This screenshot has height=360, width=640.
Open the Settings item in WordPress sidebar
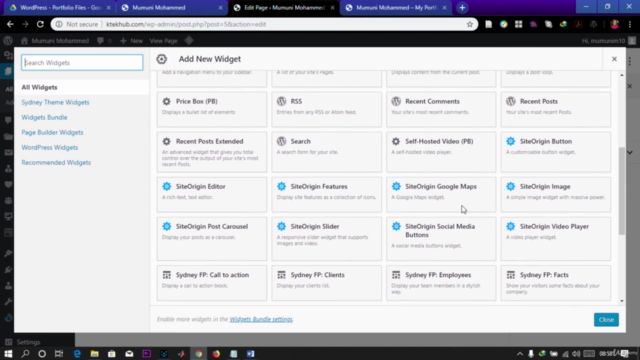(x=24, y=342)
